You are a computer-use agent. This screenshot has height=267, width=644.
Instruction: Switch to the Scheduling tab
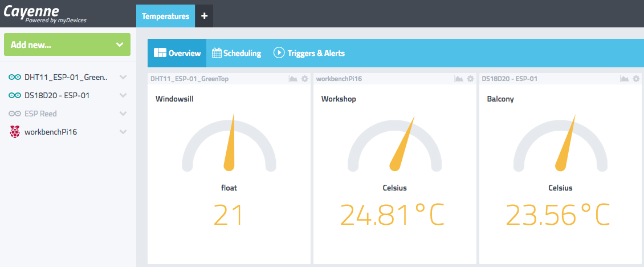click(237, 53)
